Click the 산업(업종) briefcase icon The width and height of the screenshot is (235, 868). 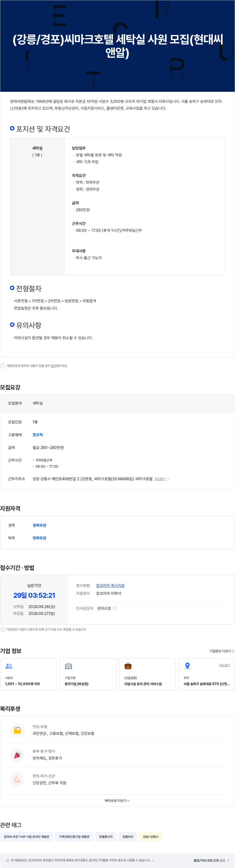[128, 666]
